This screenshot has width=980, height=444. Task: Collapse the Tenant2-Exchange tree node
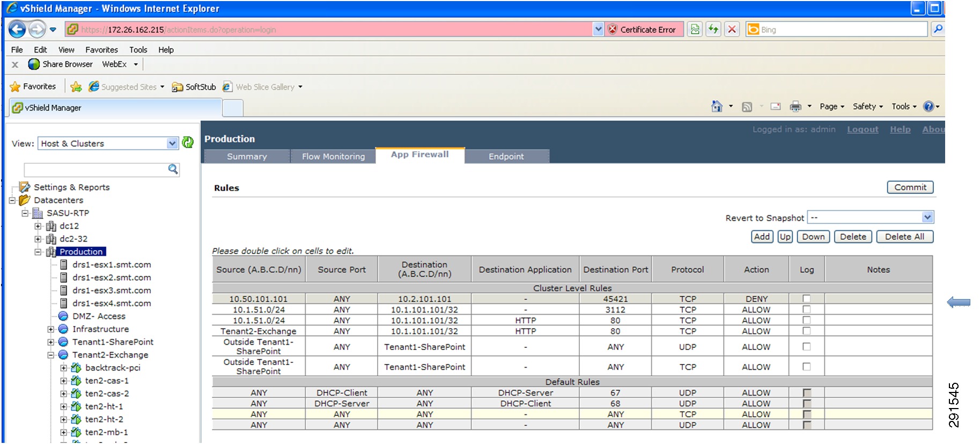tap(50, 355)
